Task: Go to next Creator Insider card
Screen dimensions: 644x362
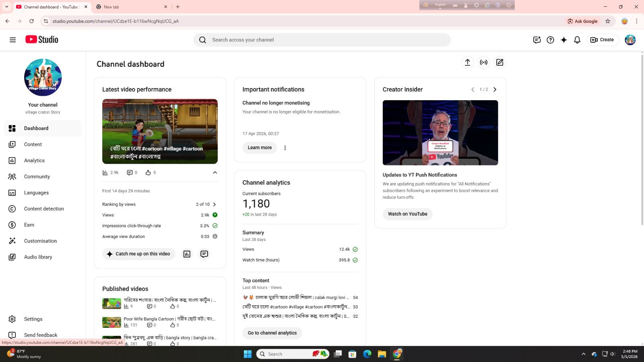Action: point(495,90)
